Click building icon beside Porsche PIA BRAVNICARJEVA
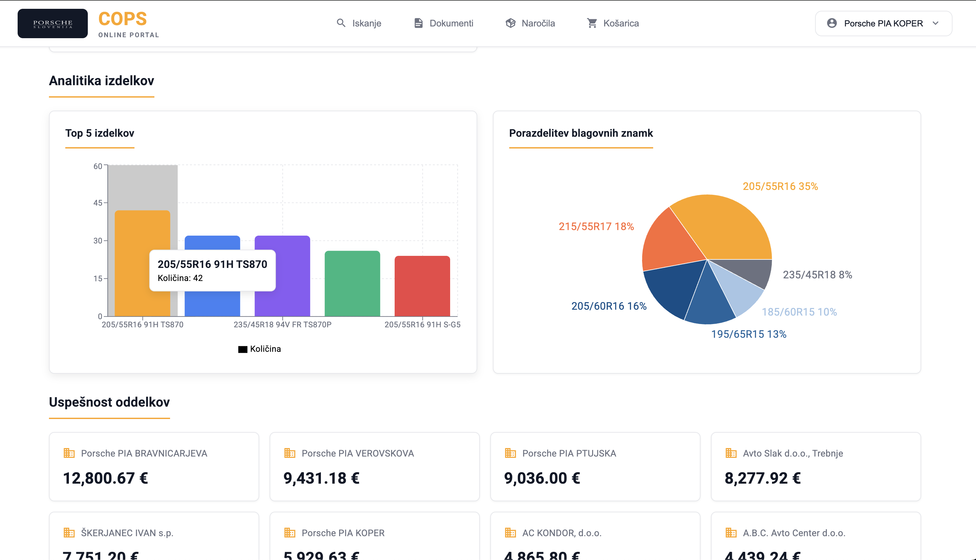 [69, 453]
